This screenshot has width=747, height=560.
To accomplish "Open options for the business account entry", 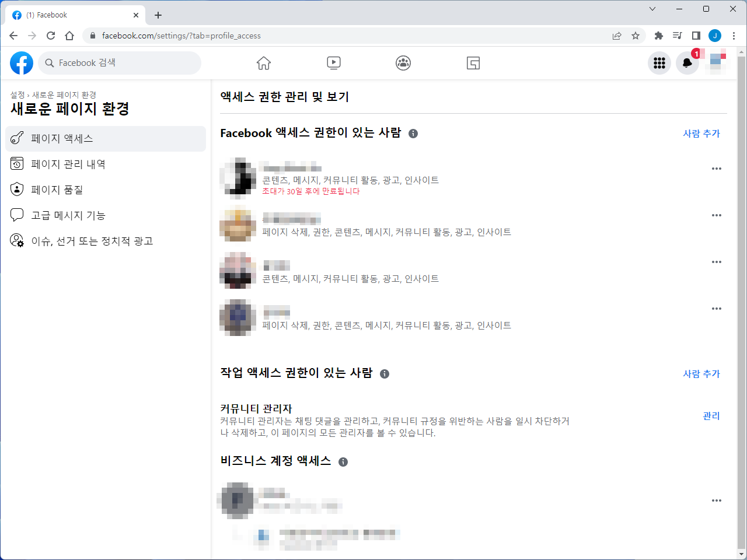I will (717, 501).
